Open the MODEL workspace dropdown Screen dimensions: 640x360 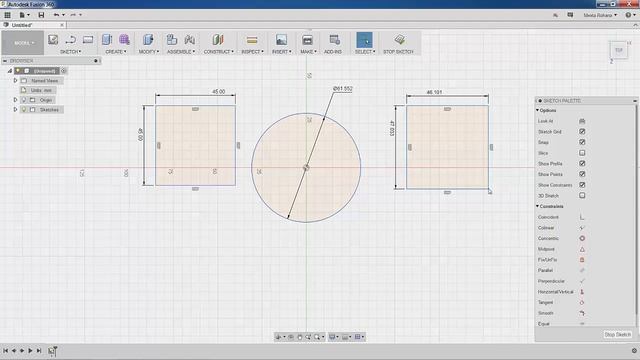23,43
